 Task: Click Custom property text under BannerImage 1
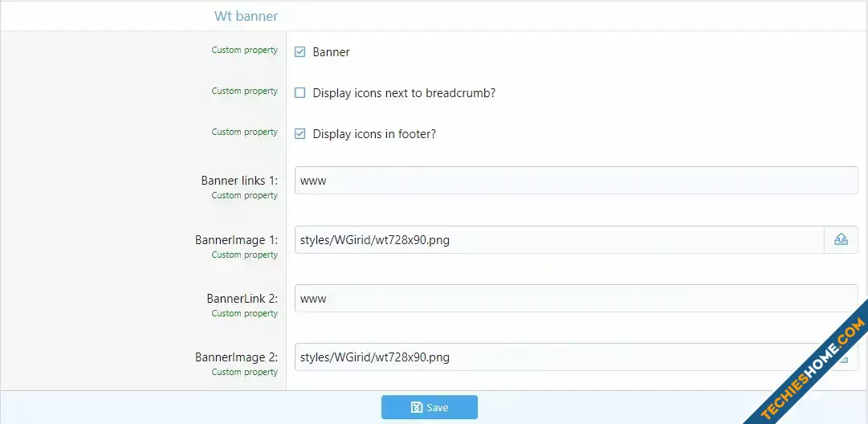pyautogui.click(x=245, y=255)
